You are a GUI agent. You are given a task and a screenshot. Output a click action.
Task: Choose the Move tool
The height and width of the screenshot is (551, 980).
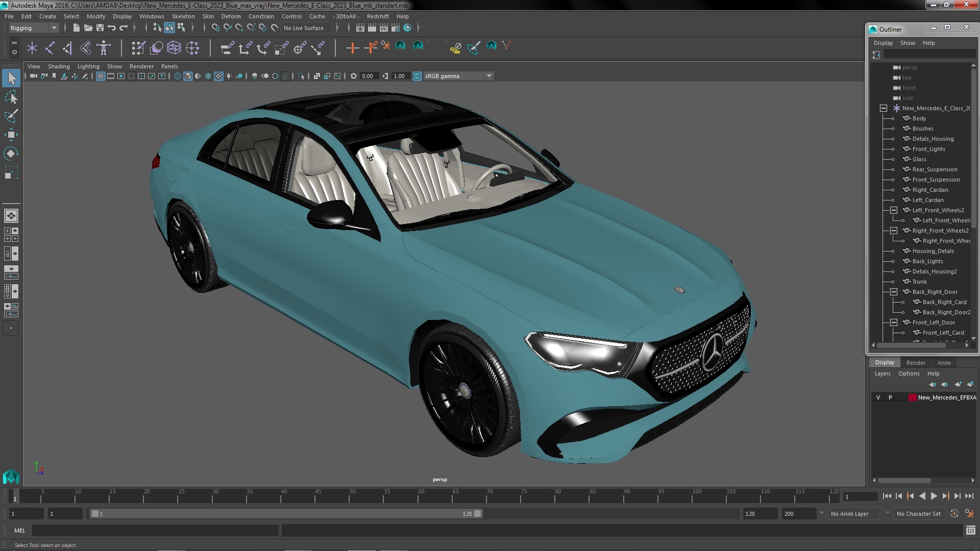click(11, 135)
